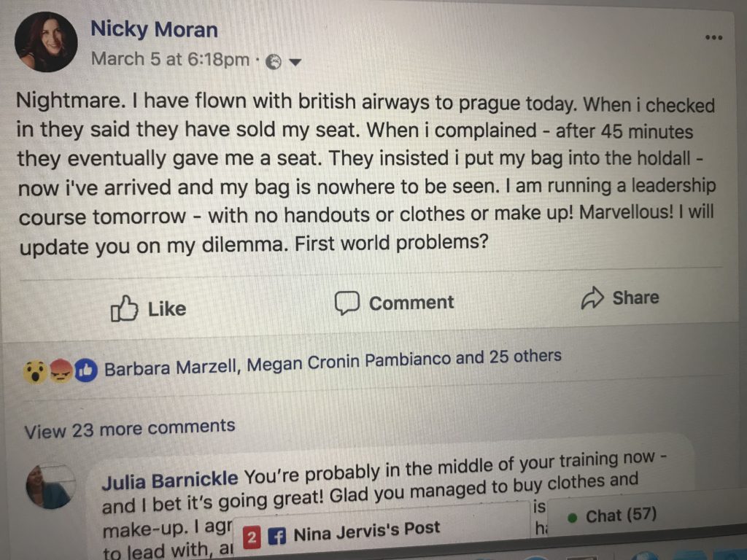The height and width of the screenshot is (560, 747).
Task: Click the blue Like reaction badge
Action: [x=86, y=370]
